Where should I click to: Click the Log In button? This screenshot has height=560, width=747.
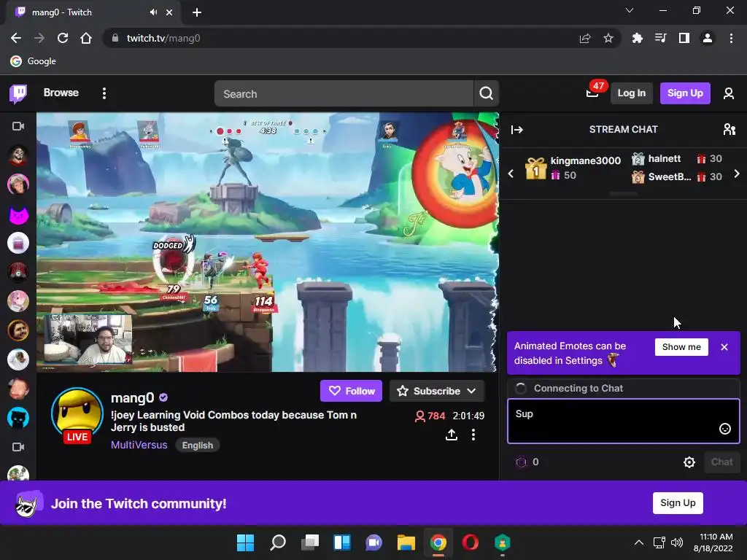631,93
